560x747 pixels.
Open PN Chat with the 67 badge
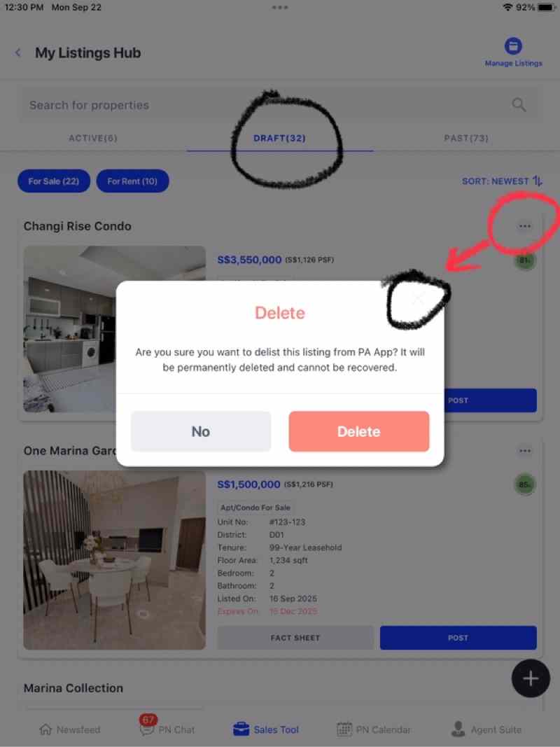(167, 728)
